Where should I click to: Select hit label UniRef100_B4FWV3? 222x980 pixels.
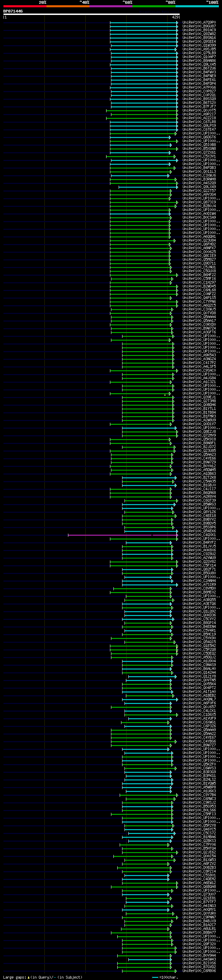coord(199,72)
